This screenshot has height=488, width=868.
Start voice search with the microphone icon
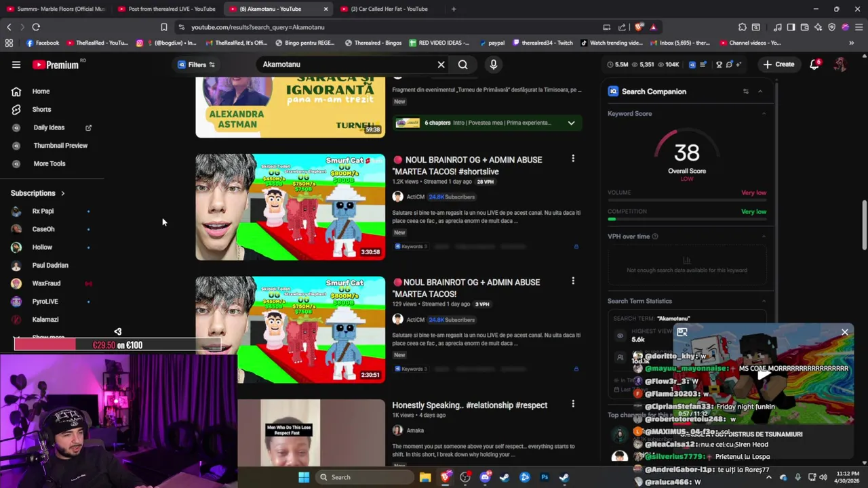pyautogui.click(x=494, y=64)
